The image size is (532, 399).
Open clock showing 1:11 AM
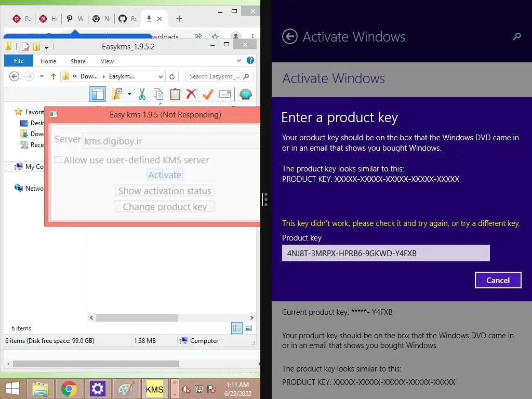[237, 389]
